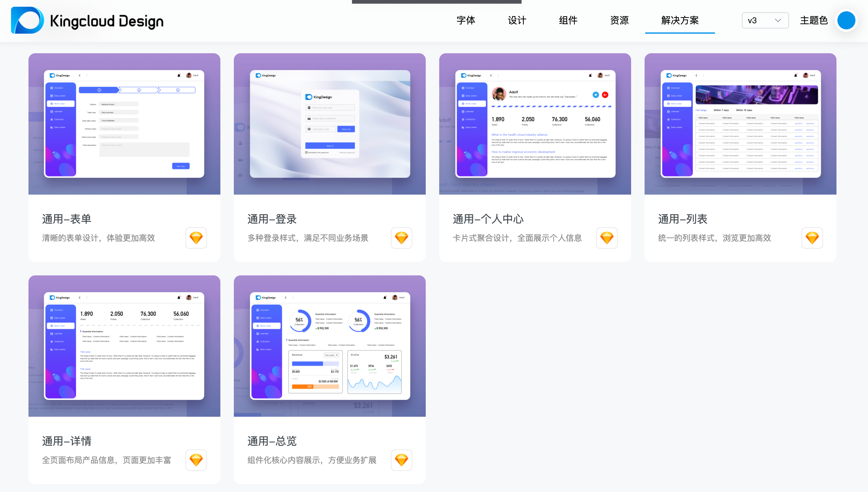This screenshot has height=492, width=868.
Task: Click the 通用–详情 card title
Action: 67,441
